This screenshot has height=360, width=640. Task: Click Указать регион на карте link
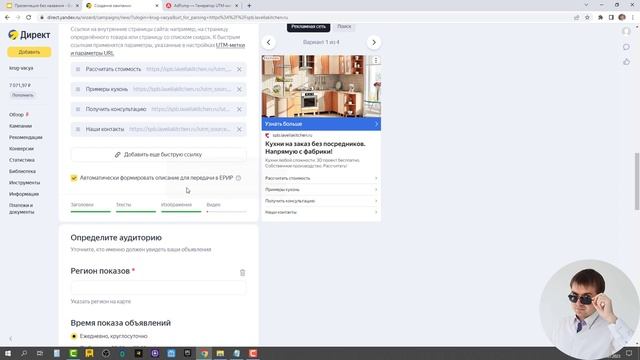tap(100, 302)
